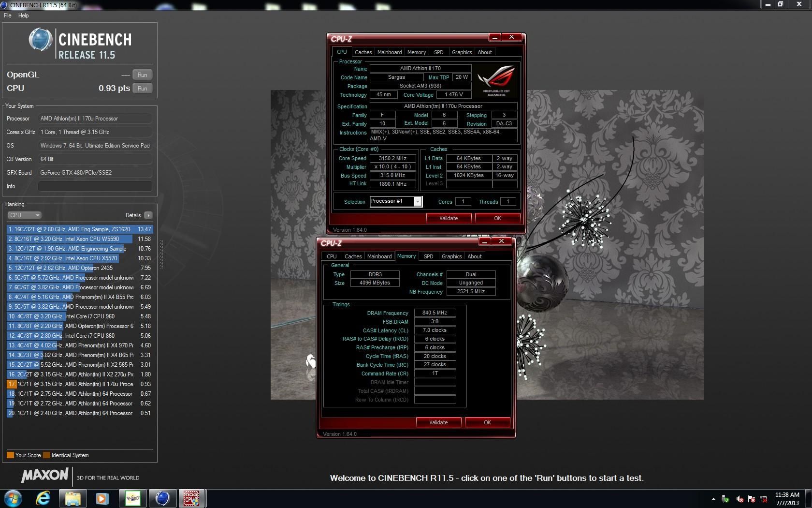Click the CPU score 0.93 pts
The image size is (812, 508).
pyautogui.click(x=114, y=89)
